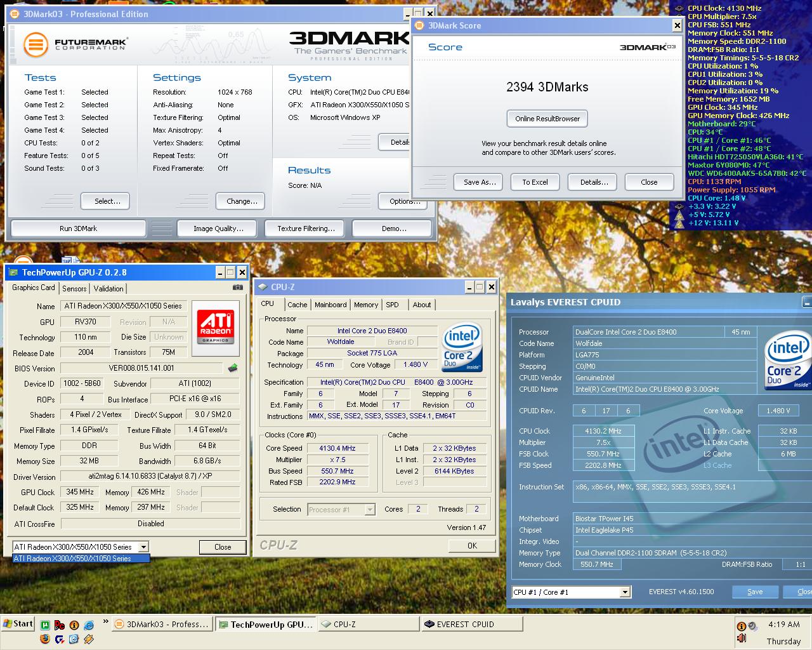Launch Winamp from the quick launch bar
The width and height of the screenshot is (812, 650).
pyautogui.click(x=89, y=639)
